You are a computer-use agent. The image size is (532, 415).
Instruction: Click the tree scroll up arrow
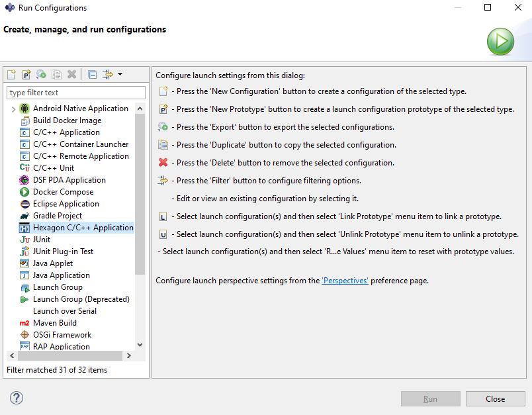tap(140, 109)
